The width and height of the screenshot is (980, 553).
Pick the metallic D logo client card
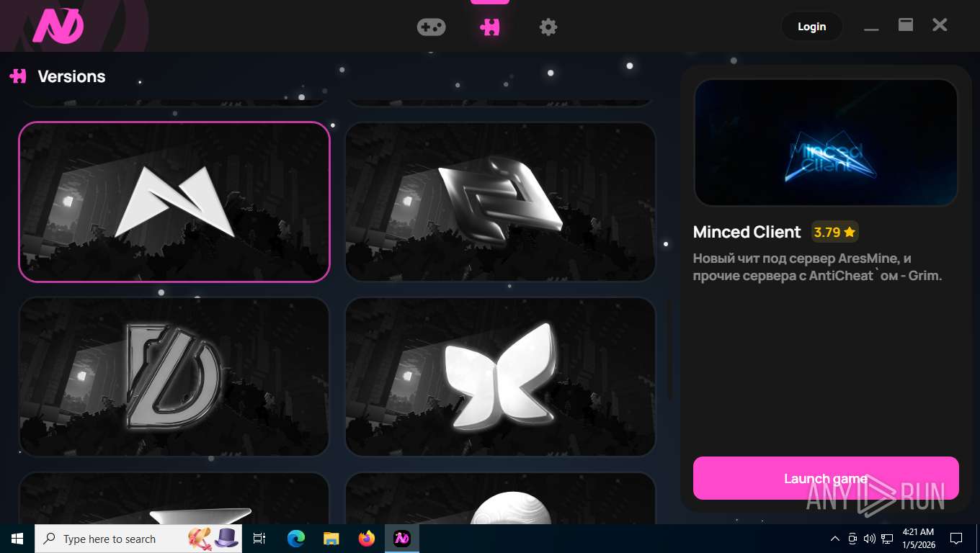(x=174, y=377)
